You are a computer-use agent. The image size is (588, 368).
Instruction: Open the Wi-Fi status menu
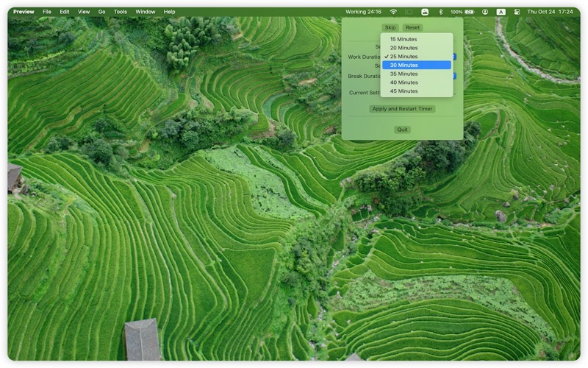pyautogui.click(x=393, y=12)
